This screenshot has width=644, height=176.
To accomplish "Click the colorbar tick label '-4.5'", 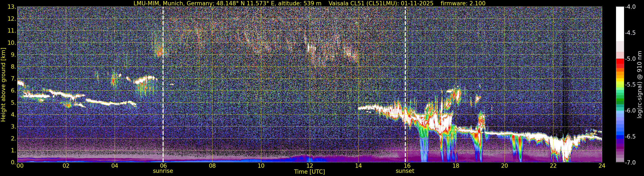I will [630, 33].
